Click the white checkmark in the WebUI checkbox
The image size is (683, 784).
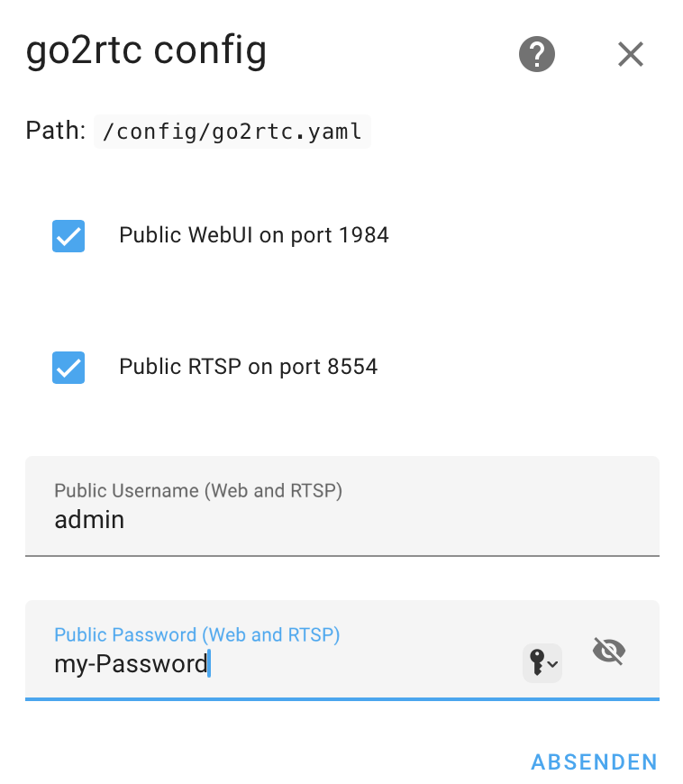(68, 237)
